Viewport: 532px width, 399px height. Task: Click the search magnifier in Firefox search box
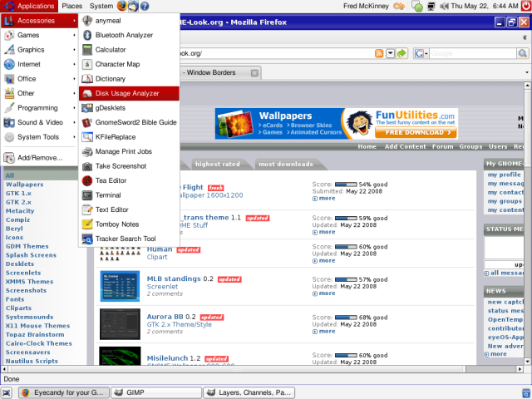[523, 53]
